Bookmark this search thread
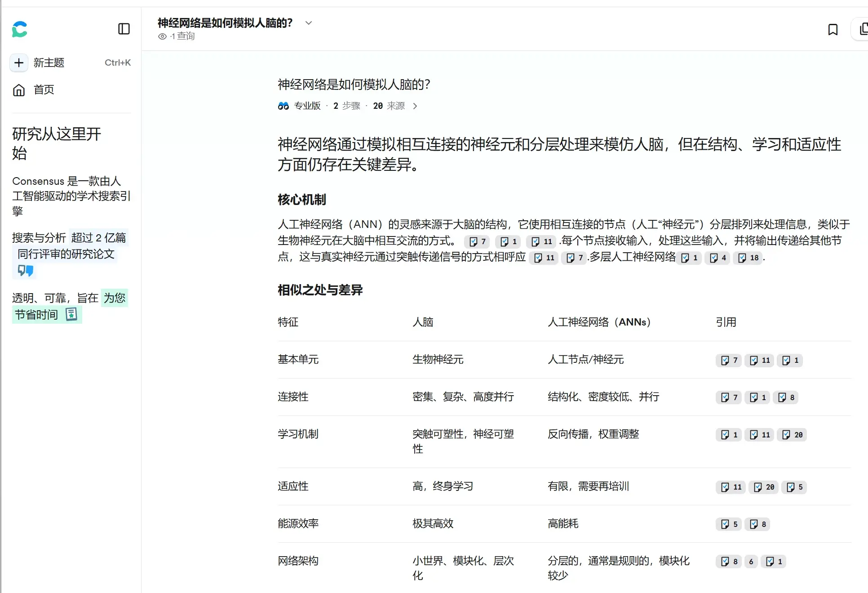Screen dimensions: 868x593 coord(833,30)
